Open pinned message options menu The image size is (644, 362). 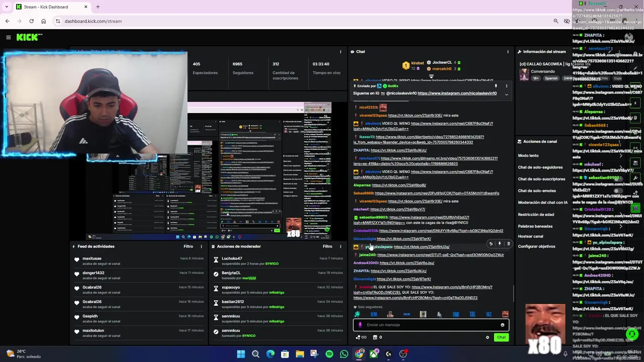click(507, 86)
